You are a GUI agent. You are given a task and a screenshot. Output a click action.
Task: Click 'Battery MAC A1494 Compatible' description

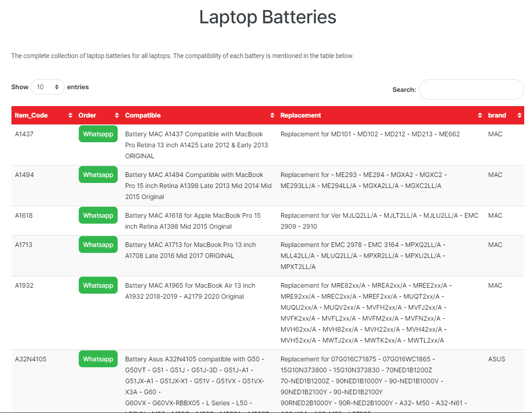[198, 186]
